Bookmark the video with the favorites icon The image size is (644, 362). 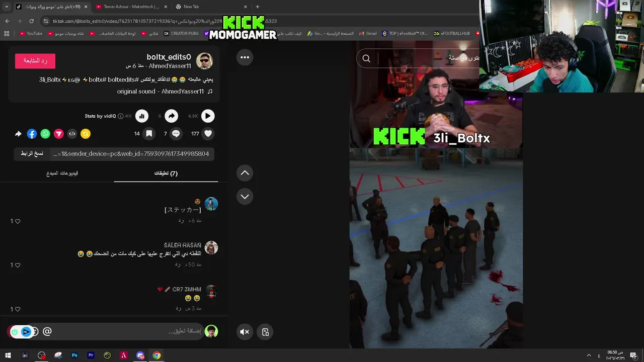click(x=149, y=134)
